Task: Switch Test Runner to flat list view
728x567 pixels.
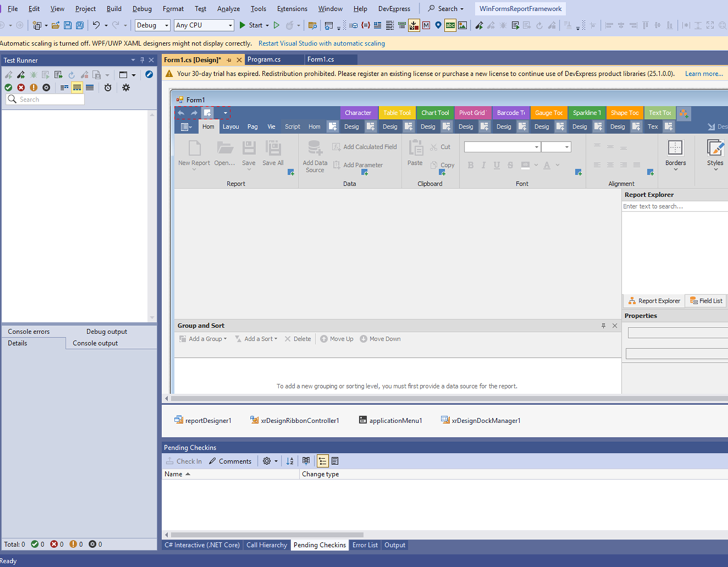Action: (x=90, y=87)
